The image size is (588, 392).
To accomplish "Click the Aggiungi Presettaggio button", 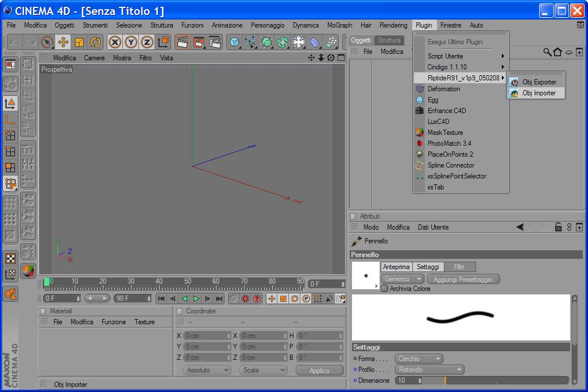I will [x=463, y=279].
